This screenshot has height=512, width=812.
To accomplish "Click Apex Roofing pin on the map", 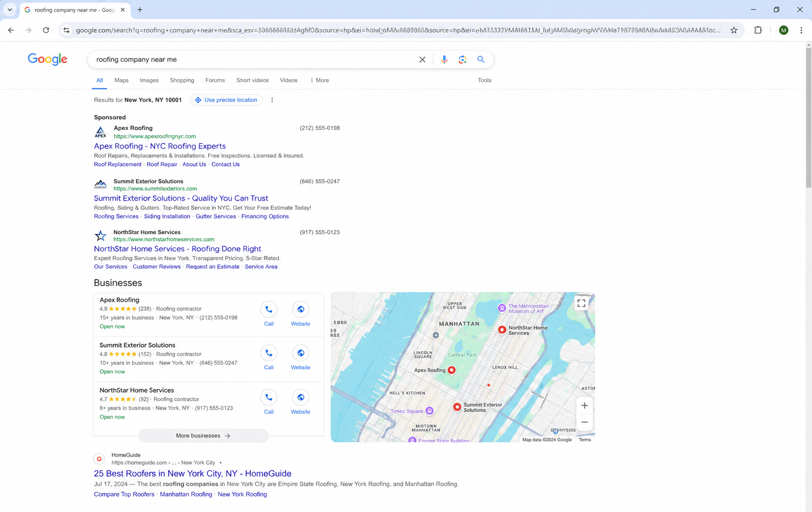I will [x=452, y=370].
